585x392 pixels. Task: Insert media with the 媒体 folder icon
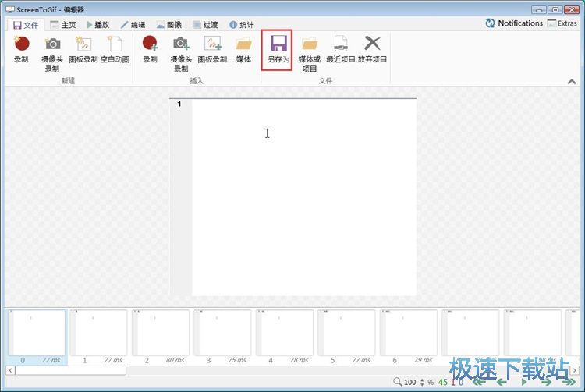click(x=243, y=50)
